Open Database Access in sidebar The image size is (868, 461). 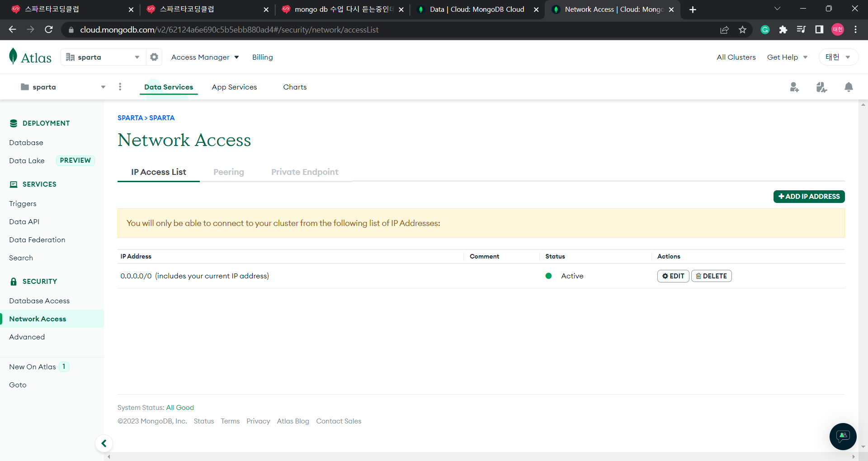pos(39,301)
